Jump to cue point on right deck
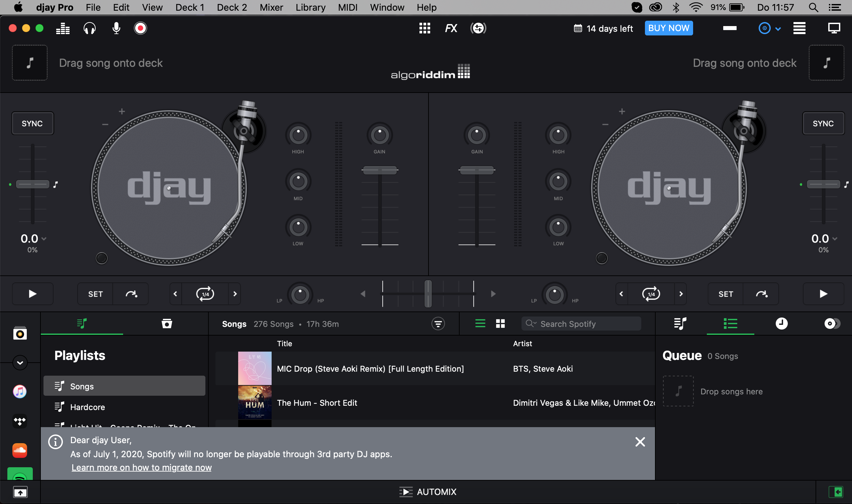The height and width of the screenshot is (504, 852). coord(761,294)
